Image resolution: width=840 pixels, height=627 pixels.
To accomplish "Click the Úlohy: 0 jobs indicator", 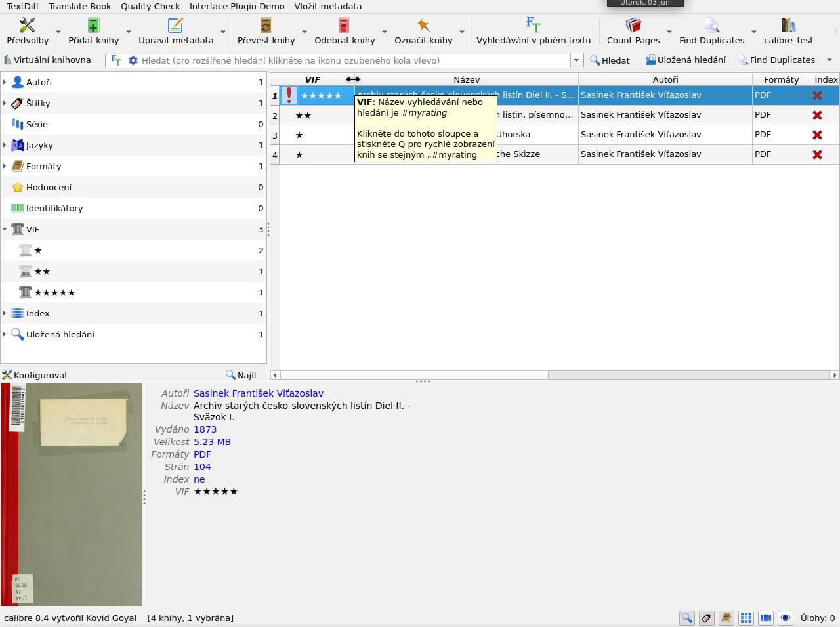I will [817, 618].
